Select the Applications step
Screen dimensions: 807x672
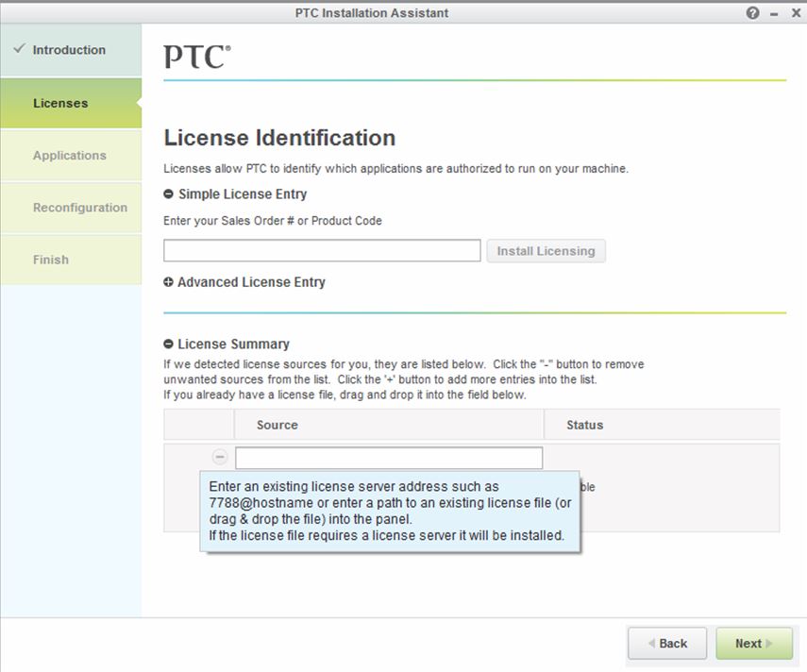[x=71, y=156]
